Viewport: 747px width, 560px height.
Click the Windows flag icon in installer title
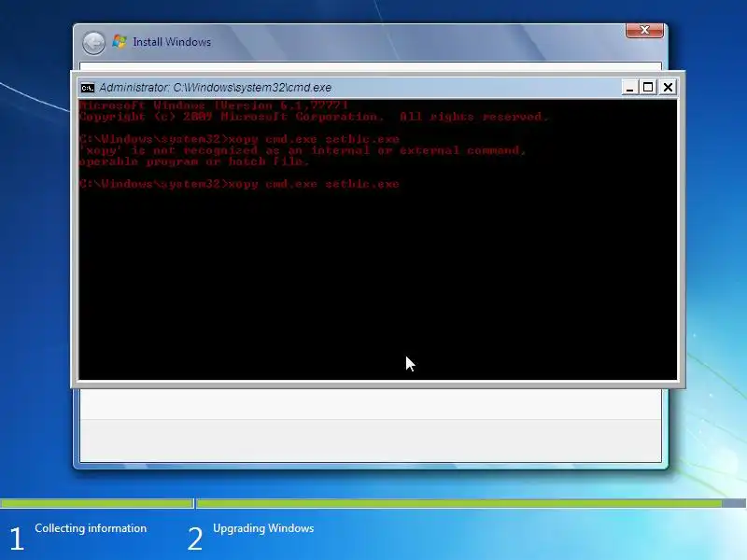120,41
